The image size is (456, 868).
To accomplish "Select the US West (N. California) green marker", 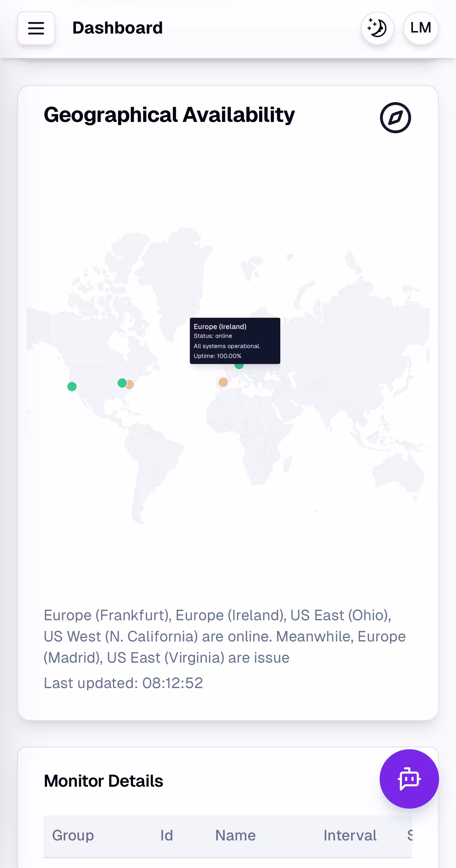I will pos(72,387).
